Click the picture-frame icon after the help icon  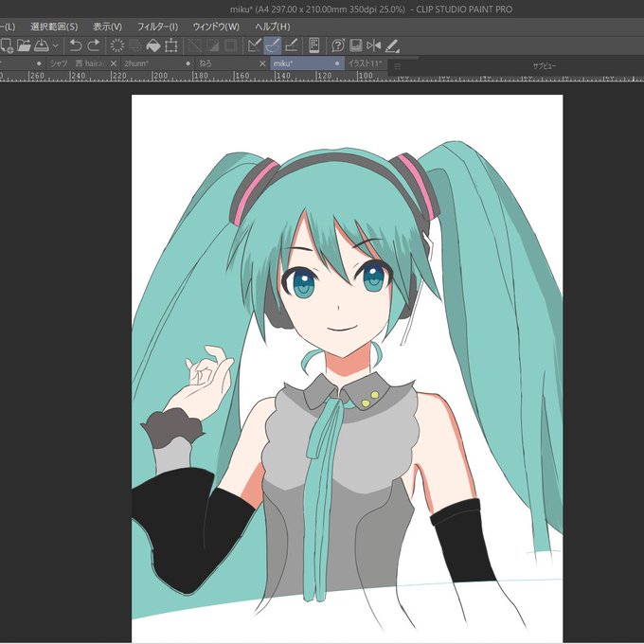click(356, 45)
